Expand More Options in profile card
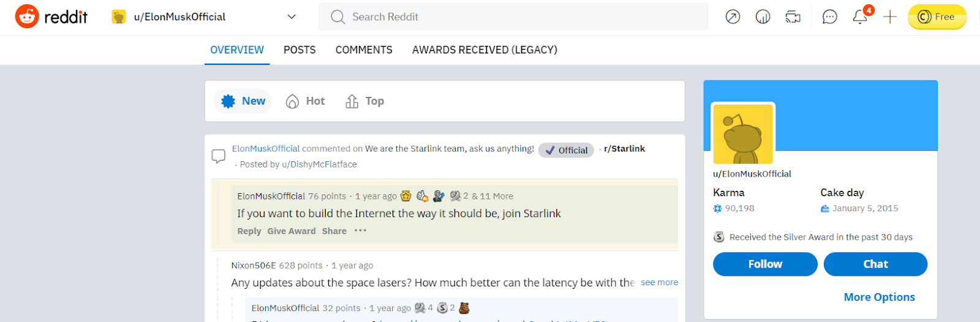 coord(879,297)
